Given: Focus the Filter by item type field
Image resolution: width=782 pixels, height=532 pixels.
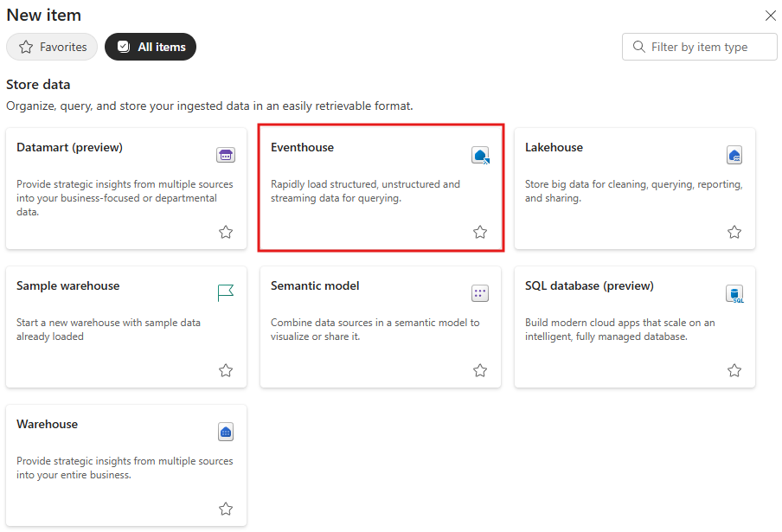Looking at the screenshot, I should click(699, 47).
